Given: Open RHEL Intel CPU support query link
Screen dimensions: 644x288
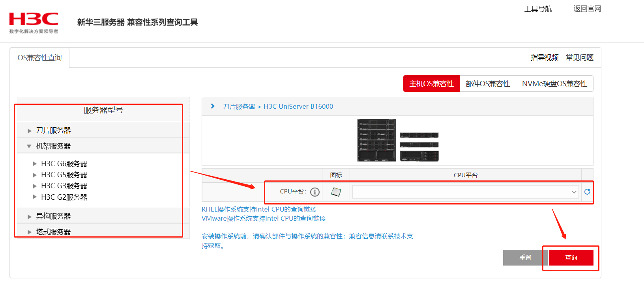Looking at the screenshot, I should (259, 209).
